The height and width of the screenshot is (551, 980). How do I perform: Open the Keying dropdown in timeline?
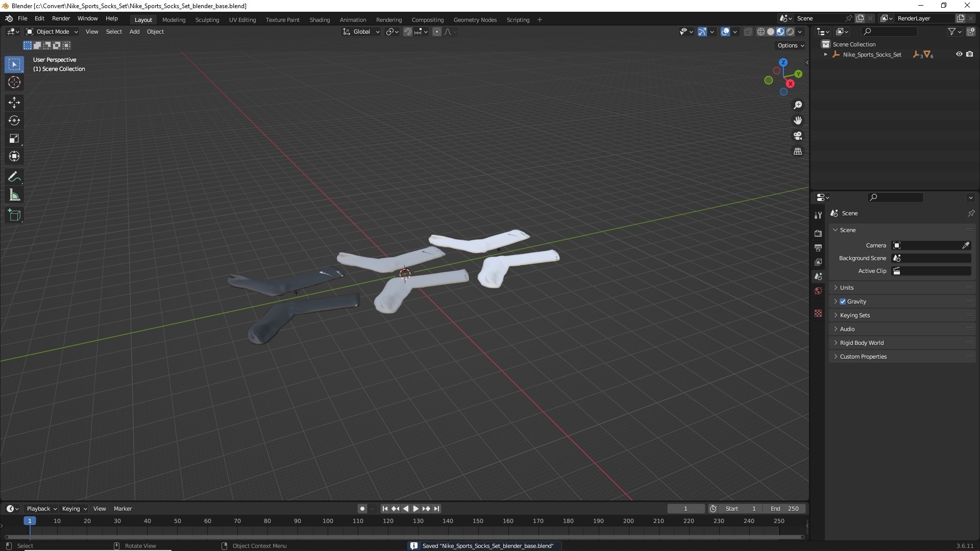(x=75, y=509)
